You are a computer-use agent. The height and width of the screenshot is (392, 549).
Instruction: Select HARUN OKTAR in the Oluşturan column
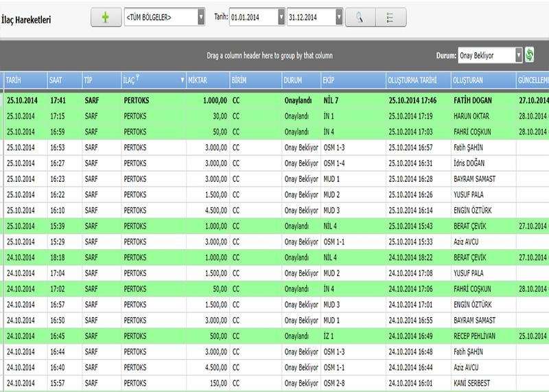[x=471, y=116]
